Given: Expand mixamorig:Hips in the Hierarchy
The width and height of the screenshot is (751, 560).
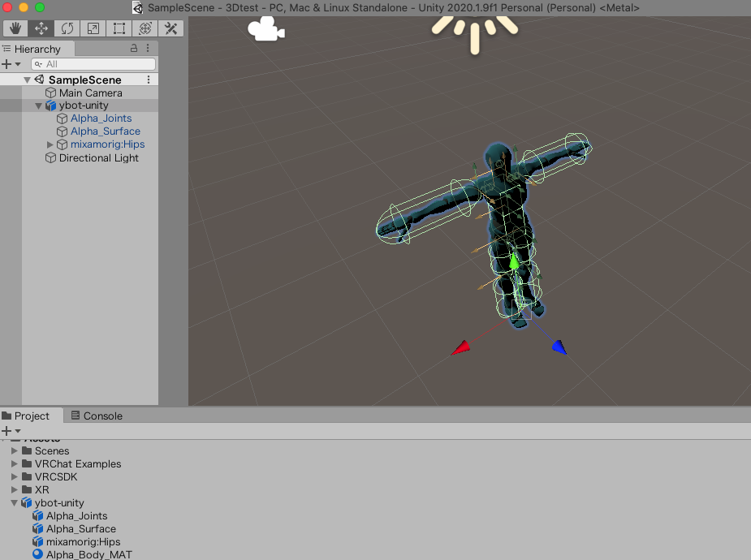Looking at the screenshot, I should [50, 144].
